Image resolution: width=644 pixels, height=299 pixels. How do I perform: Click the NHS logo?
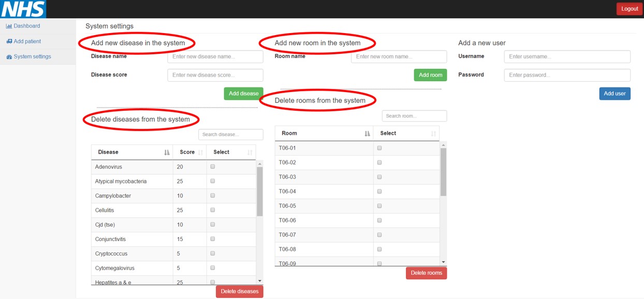[23, 9]
